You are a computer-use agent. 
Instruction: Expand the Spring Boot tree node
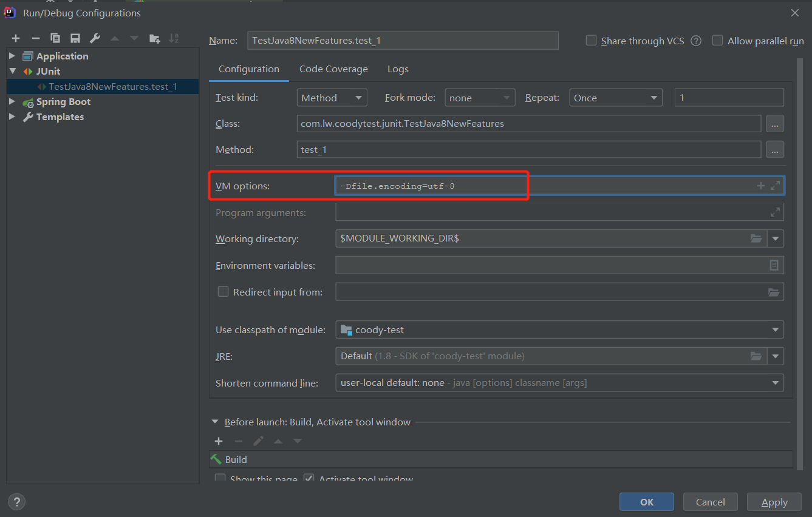coord(12,101)
